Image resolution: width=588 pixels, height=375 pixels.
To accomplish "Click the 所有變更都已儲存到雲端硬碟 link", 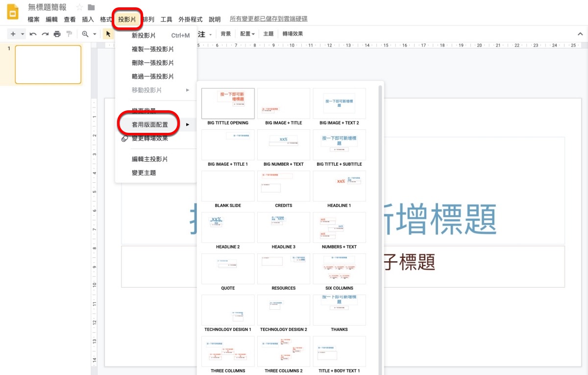I will tap(269, 19).
